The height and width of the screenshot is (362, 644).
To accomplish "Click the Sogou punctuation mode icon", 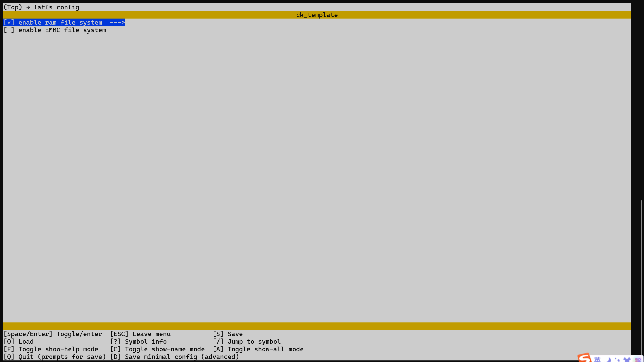I will (617, 360).
